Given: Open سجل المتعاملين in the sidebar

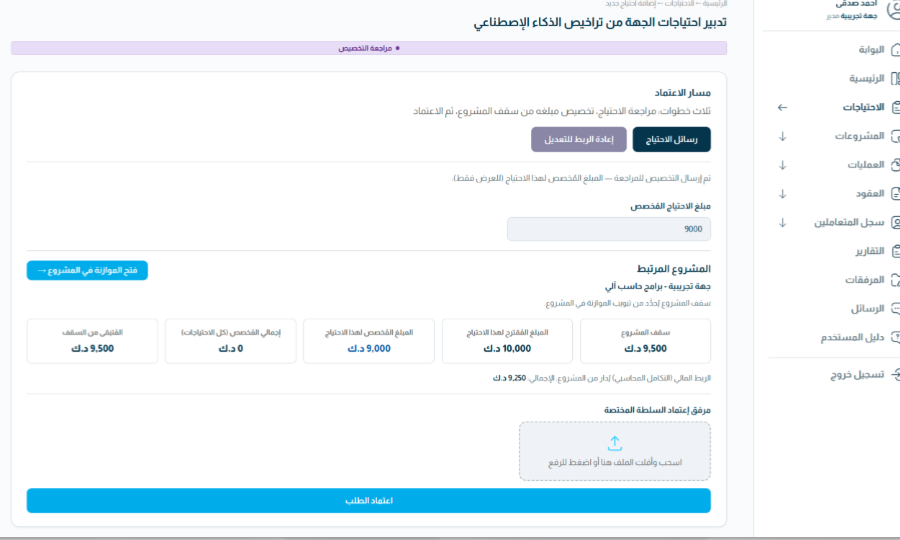Looking at the screenshot, I should pos(849,222).
